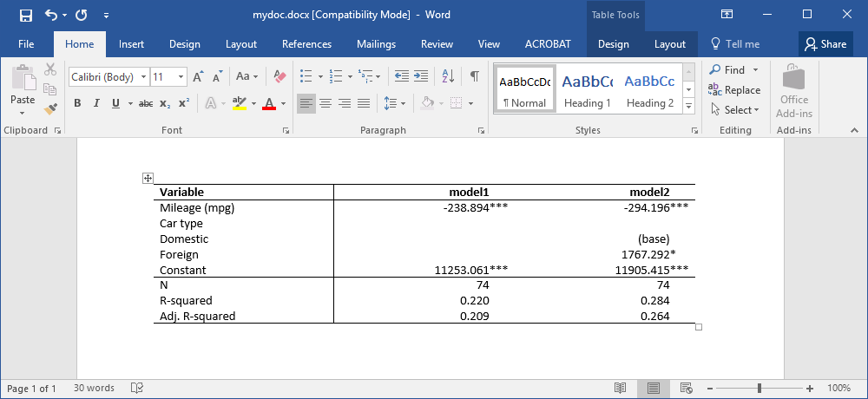
Task: Open the Select dropdown in Editing
Action: (734, 109)
